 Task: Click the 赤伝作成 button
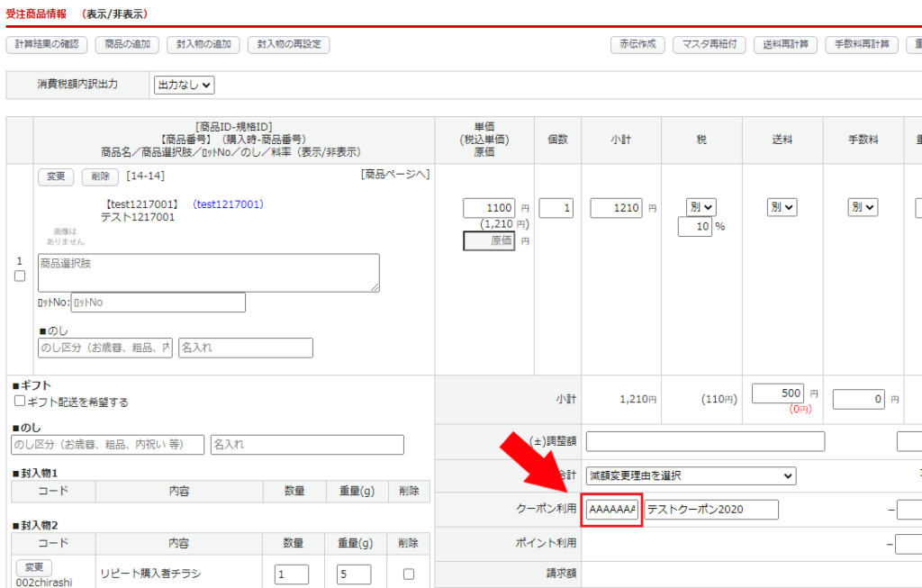coord(637,45)
